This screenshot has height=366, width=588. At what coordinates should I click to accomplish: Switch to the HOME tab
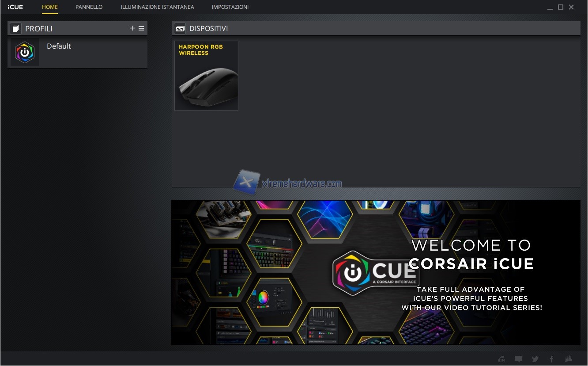(x=50, y=7)
